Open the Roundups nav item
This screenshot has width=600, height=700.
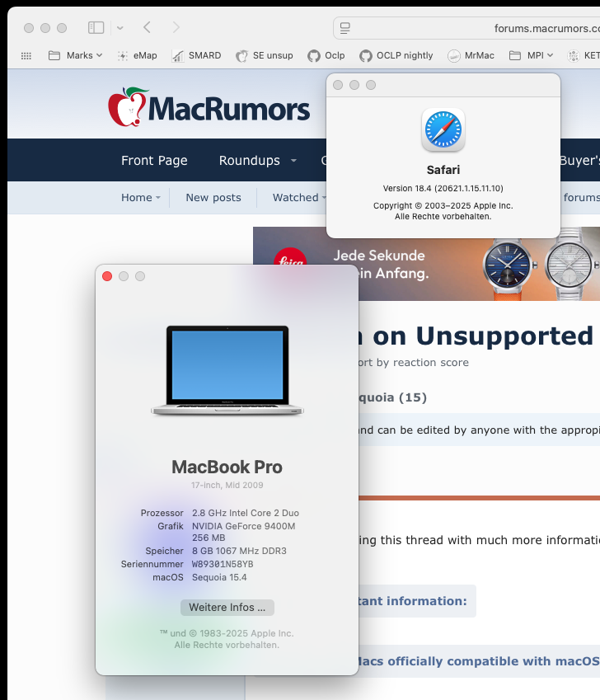(x=250, y=160)
